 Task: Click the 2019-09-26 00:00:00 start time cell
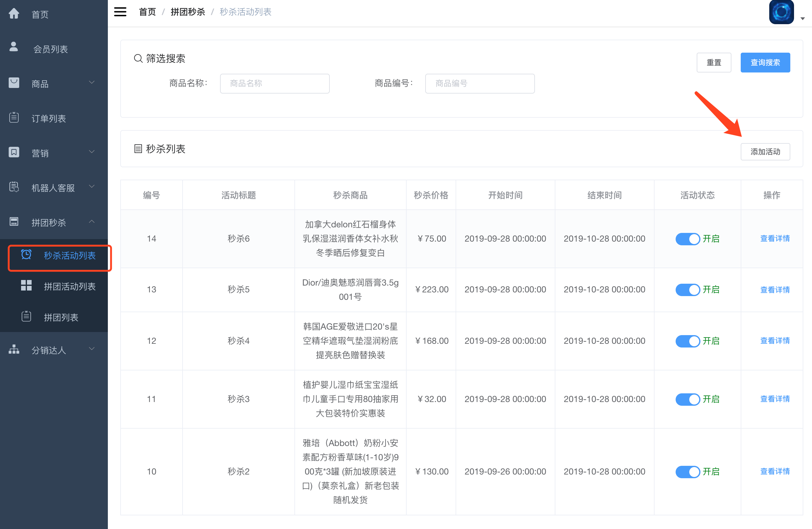505,472
